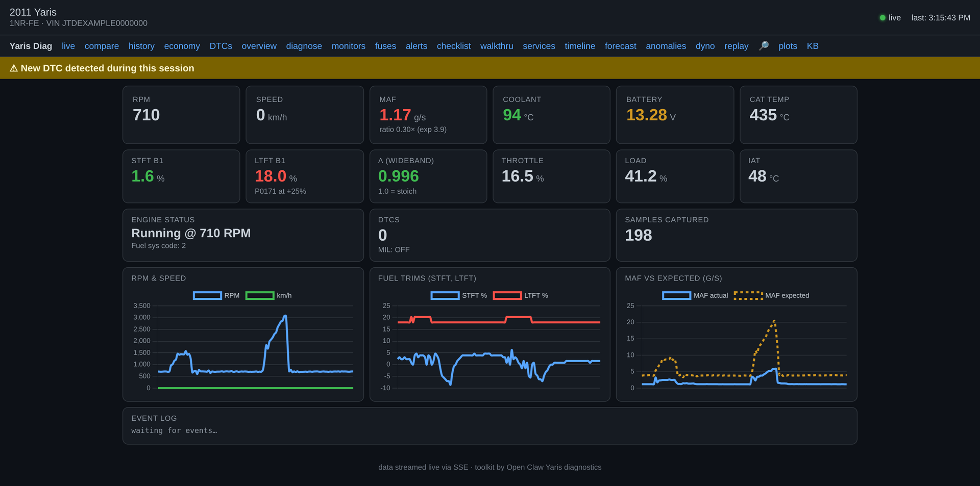
Task: Click the LOAD 41.2 % value
Action: 646,176
